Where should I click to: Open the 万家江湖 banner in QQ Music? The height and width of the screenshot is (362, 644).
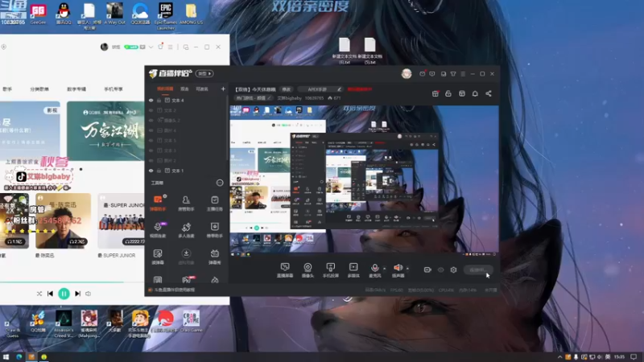pyautogui.click(x=106, y=130)
